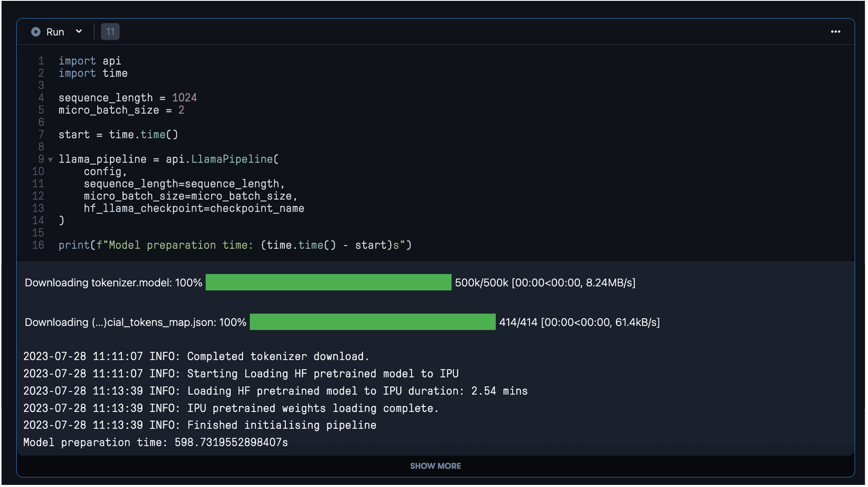Viewport: 868px width, 487px height.
Task: Click the Model preparation time output text
Action: click(x=155, y=442)
